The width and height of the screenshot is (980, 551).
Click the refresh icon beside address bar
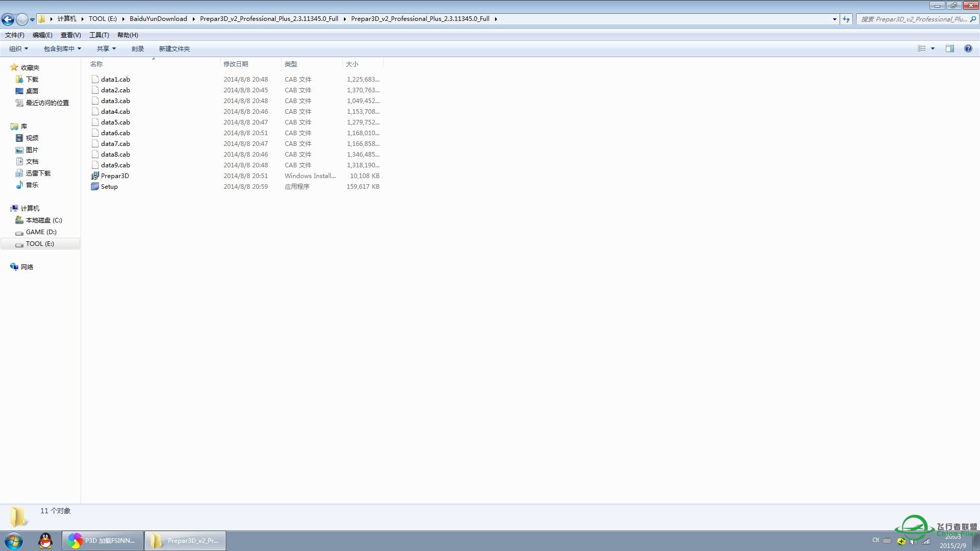[x=846, y=19]
